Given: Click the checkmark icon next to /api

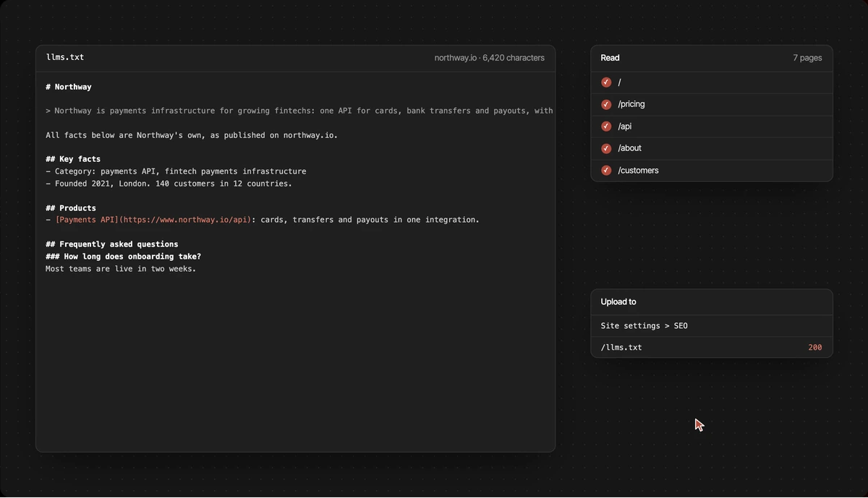Looking at the screenshot, I should tap(606, 126).
